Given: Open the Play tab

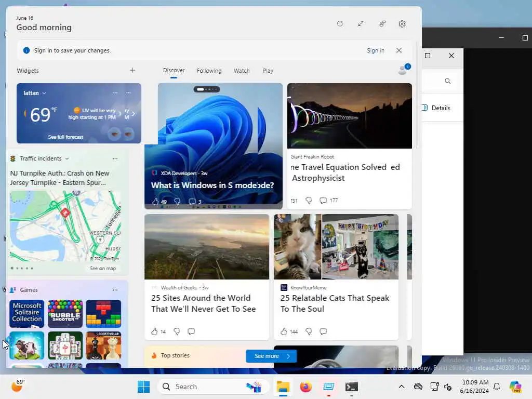Looking at the screenshot, I should pos(268,71).
